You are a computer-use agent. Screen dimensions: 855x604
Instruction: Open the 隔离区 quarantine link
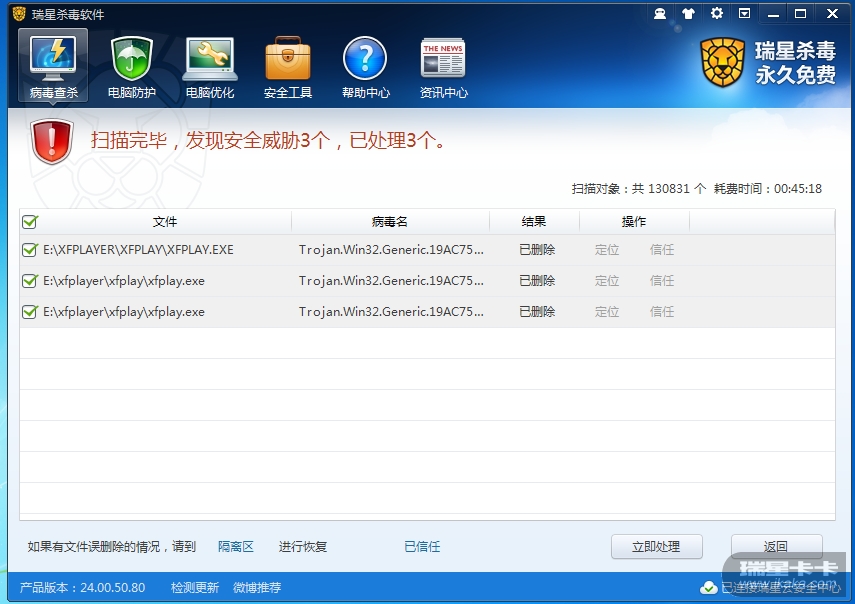tap(236, 547)
